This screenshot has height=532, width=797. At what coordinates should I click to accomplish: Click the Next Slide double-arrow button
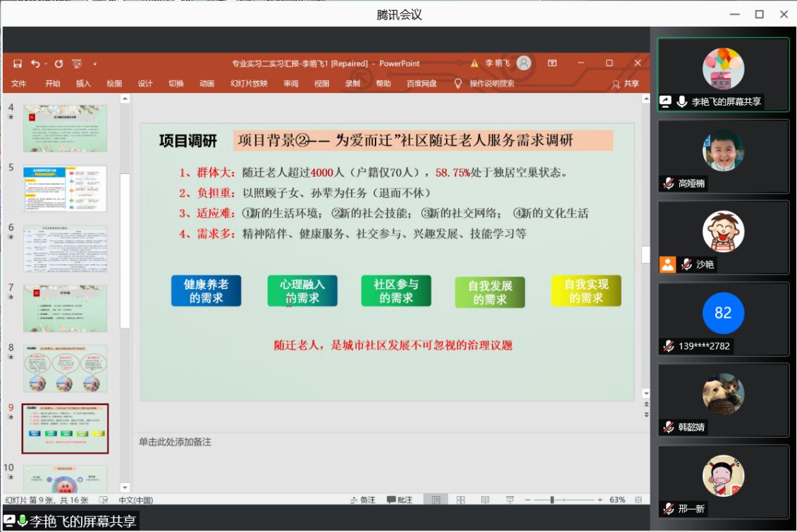pos(646,414)
